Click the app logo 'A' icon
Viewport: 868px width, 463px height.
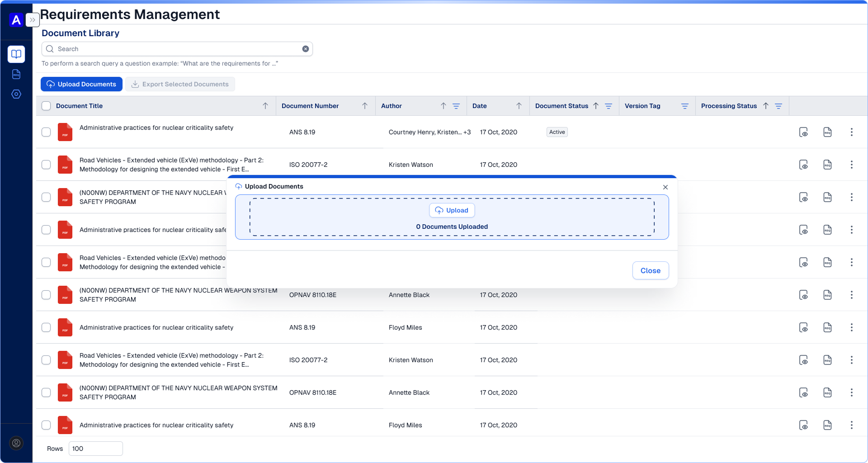click(x=16, y=20)
